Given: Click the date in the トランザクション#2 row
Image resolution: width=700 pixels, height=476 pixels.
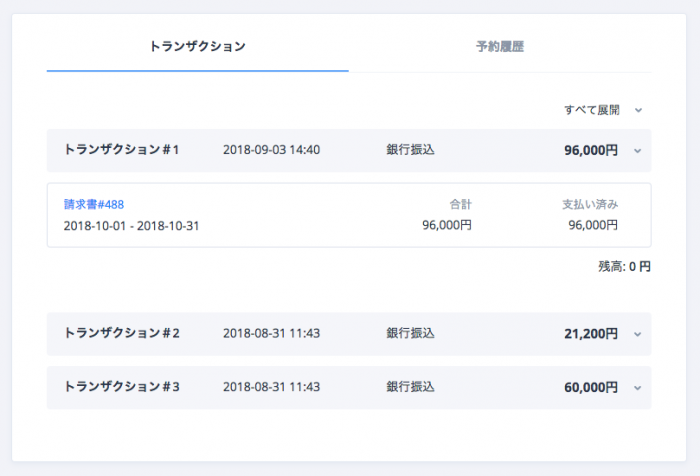Looking at the screenshot, I should point(271,333).
